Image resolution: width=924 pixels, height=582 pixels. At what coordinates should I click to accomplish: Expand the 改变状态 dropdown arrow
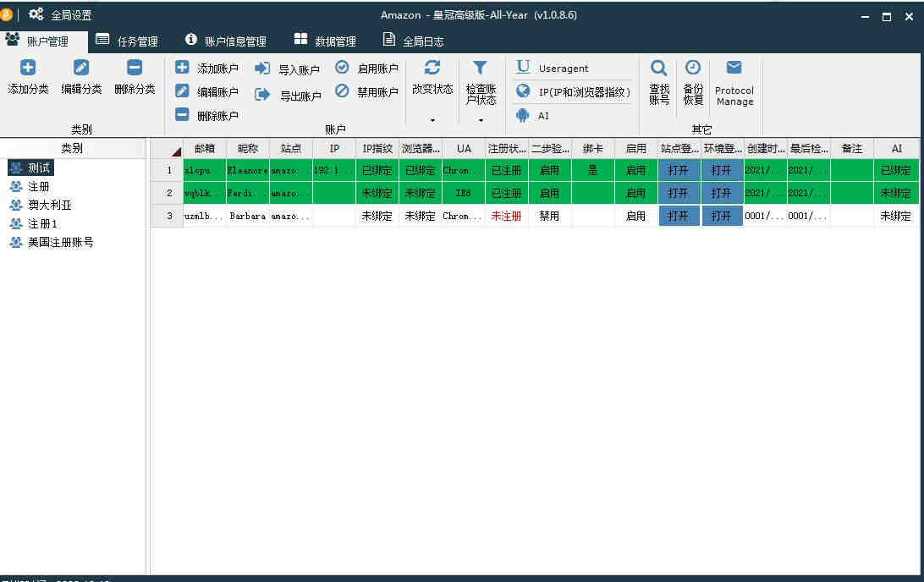coord(432,120)
